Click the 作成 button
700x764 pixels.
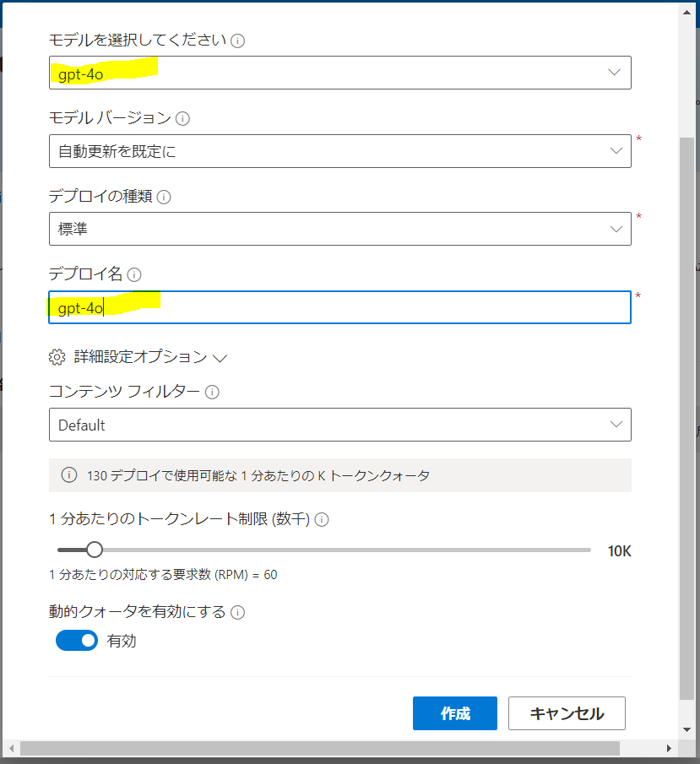454,713
